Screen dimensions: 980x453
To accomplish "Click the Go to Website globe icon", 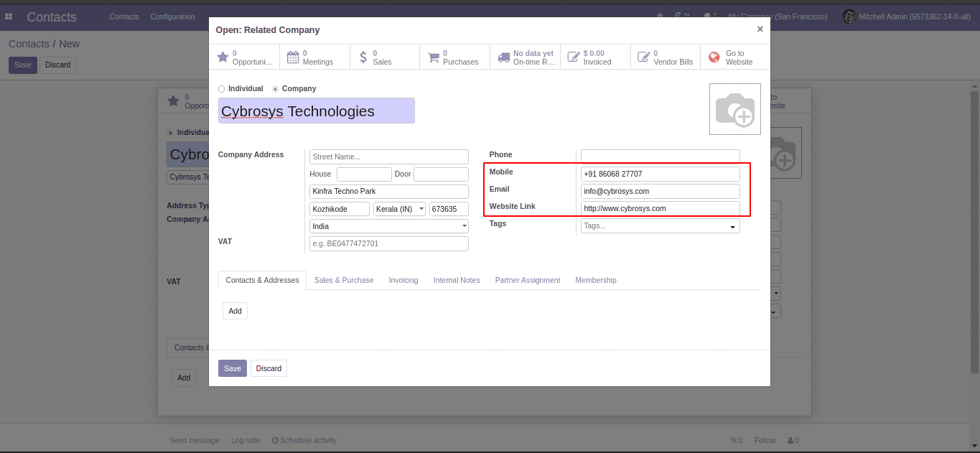I will [x=714, y=57].
